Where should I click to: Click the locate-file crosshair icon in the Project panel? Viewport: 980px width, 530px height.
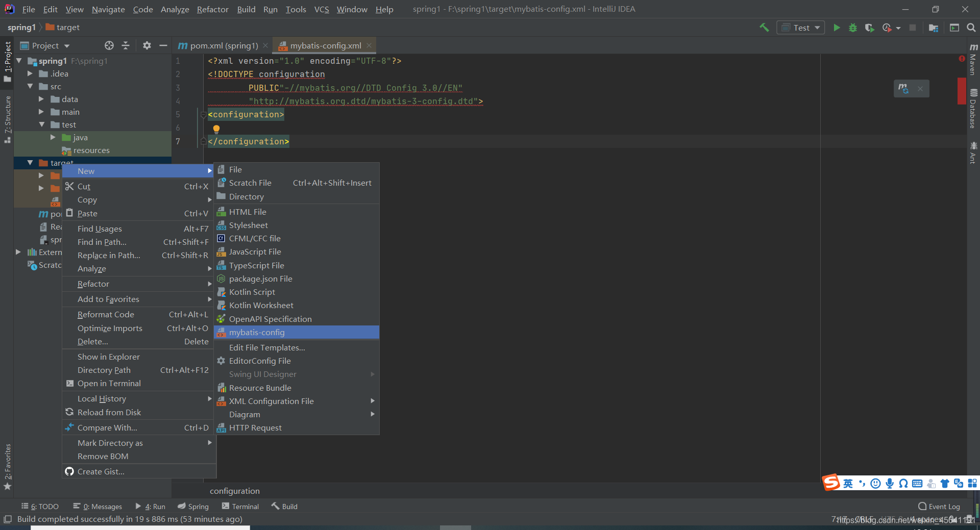(109, 45)
